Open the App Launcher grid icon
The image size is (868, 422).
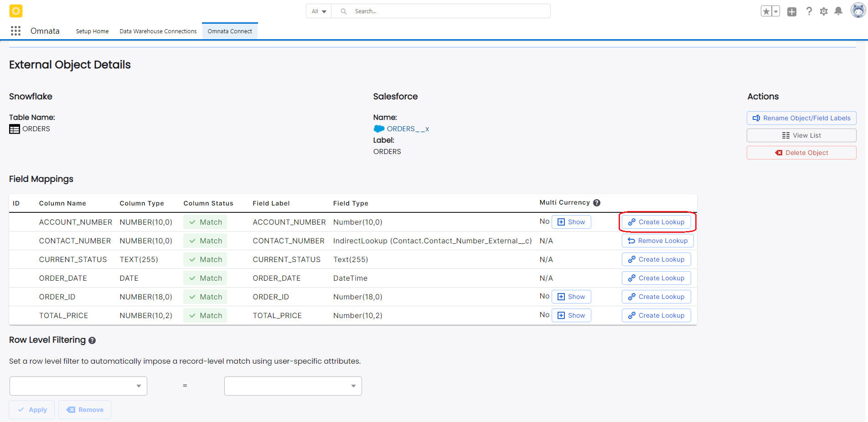[x=16, y=31]
